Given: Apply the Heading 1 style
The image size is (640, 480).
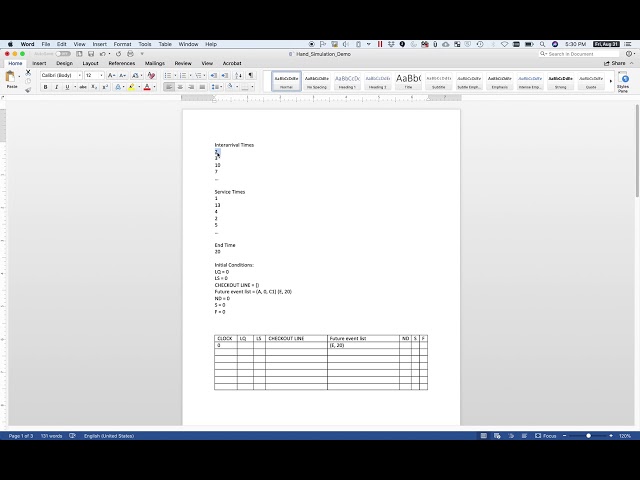Looking at the screenshot, I should (347, 81).
